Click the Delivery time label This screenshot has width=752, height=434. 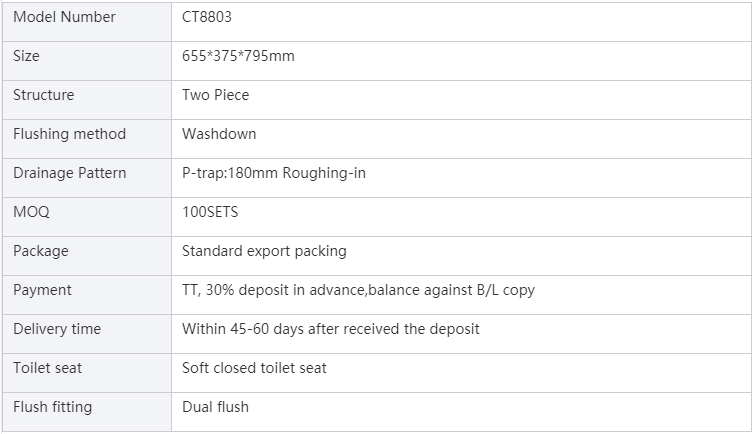57,329
